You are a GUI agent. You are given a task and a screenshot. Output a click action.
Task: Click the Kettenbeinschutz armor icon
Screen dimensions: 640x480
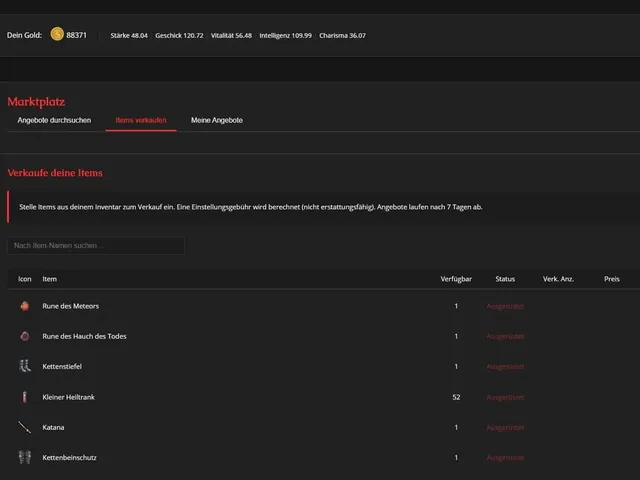click(x=25, y=457)
